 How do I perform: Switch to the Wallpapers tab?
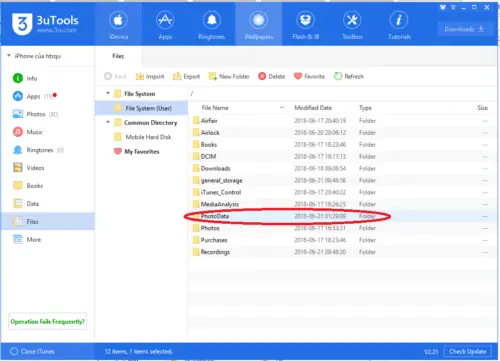coord(259,25)
